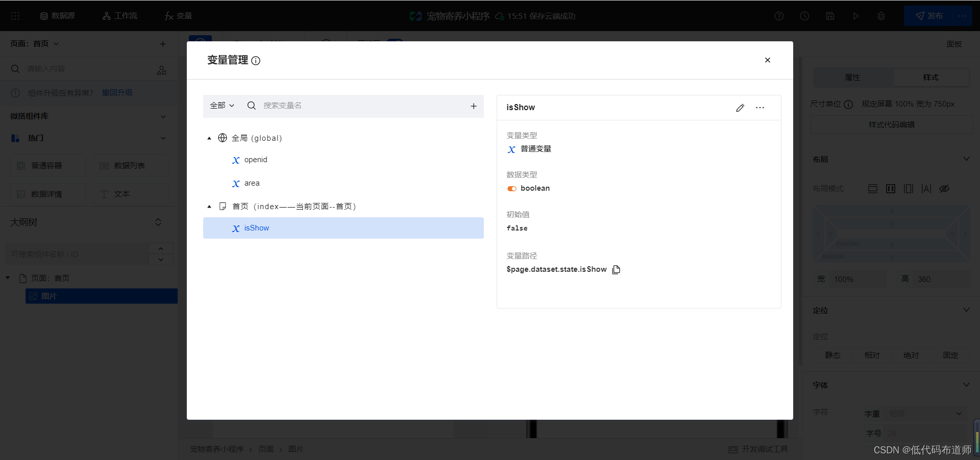Click the 宽 100% width field
Viewport: 980px width, 460px height.
858,279
